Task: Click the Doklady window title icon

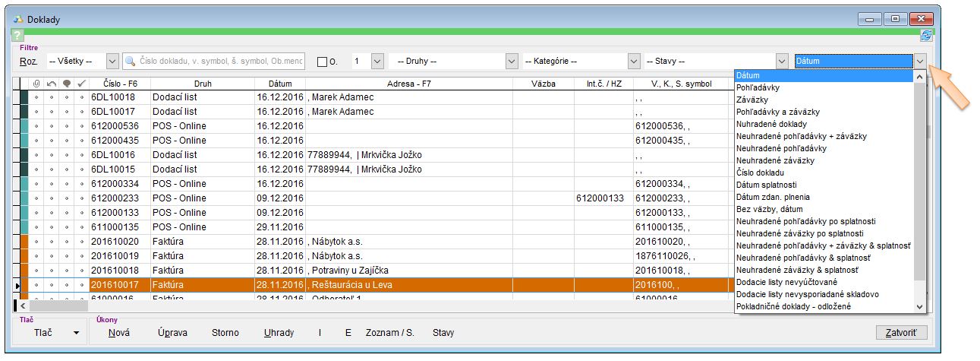Action: click(18, 18)
